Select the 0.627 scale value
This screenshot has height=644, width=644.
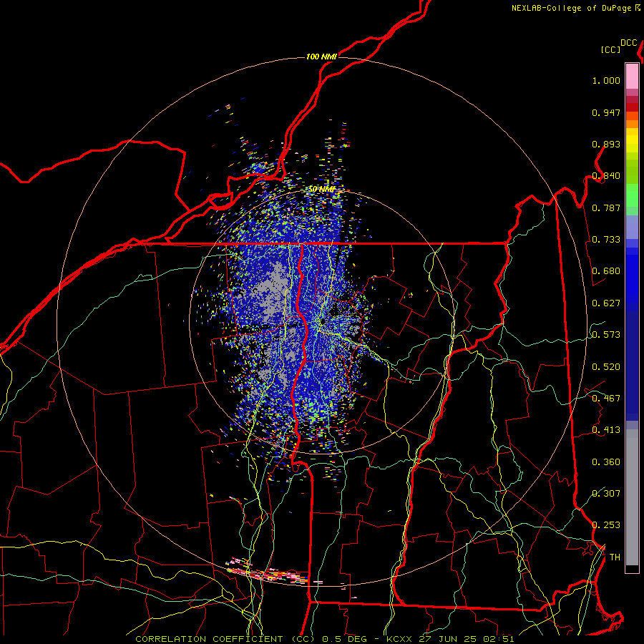click(606, 303)
